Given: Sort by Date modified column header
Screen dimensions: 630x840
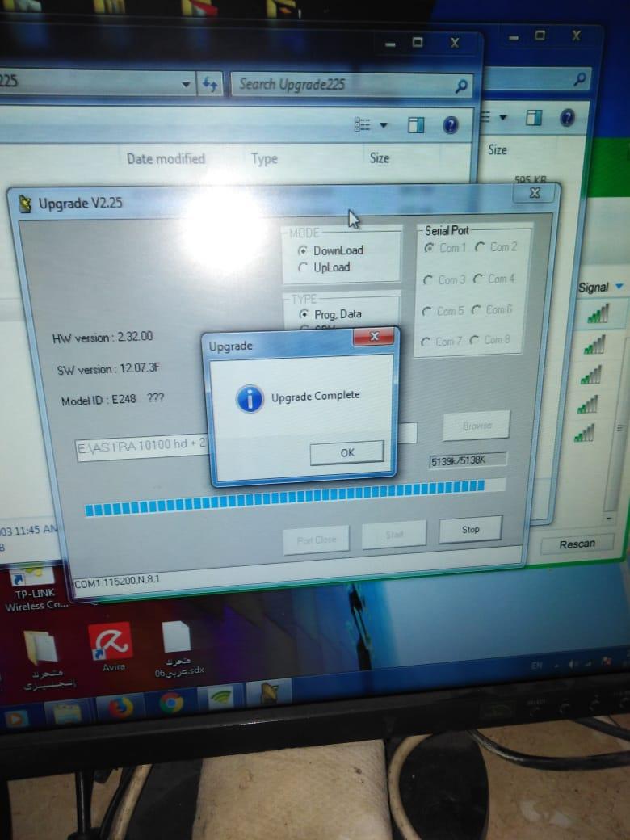Looking at the screenshot, I should click(x=166, y=159).
